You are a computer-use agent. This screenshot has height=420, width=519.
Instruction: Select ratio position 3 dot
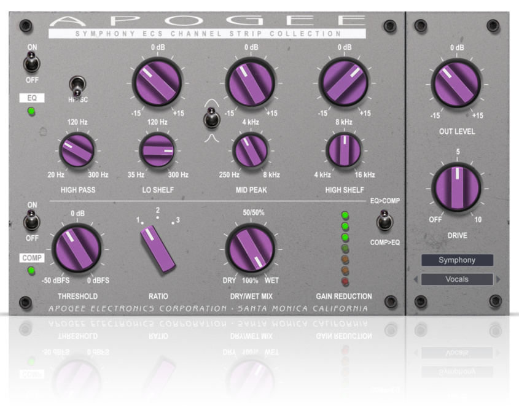coord(173,223)
